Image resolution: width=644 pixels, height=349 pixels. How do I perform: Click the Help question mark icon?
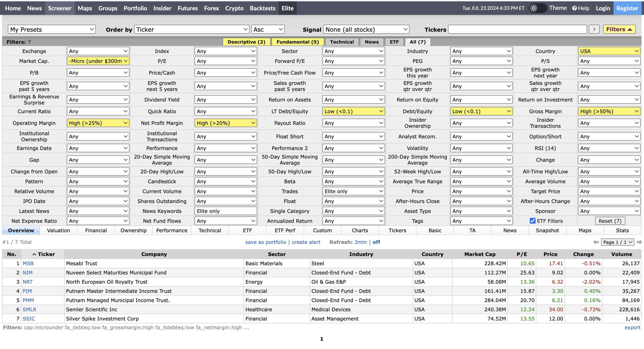tap(574, 8)
